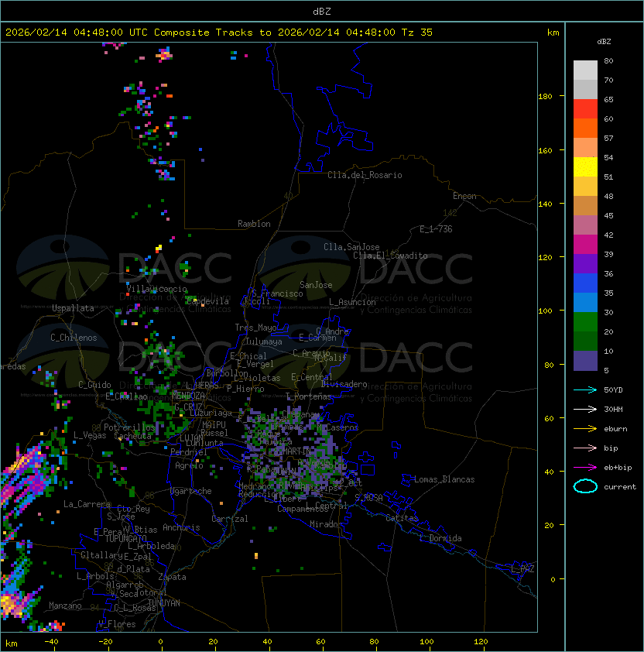
Task: Click the 'L_Dormida' map label
Action: coord(440,538)
